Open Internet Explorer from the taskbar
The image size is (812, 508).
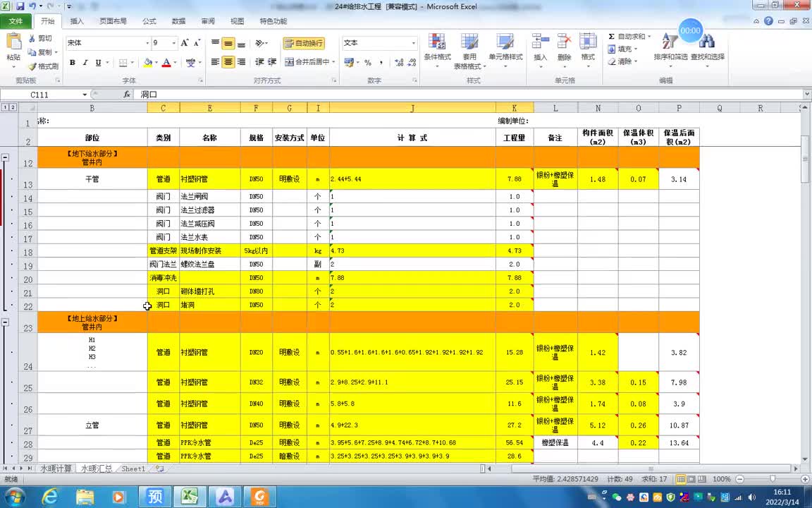50,497
